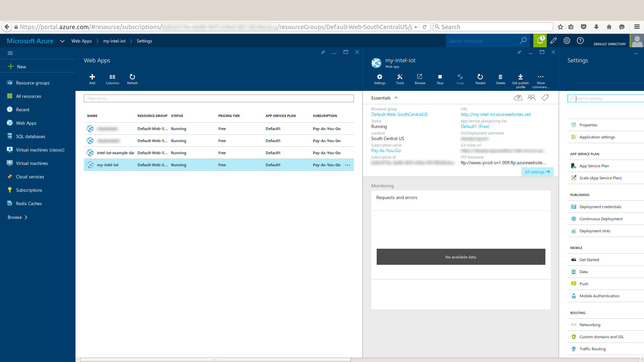
Task: Click the horizontal scrollbar at bottom
Action: (215, 360)
